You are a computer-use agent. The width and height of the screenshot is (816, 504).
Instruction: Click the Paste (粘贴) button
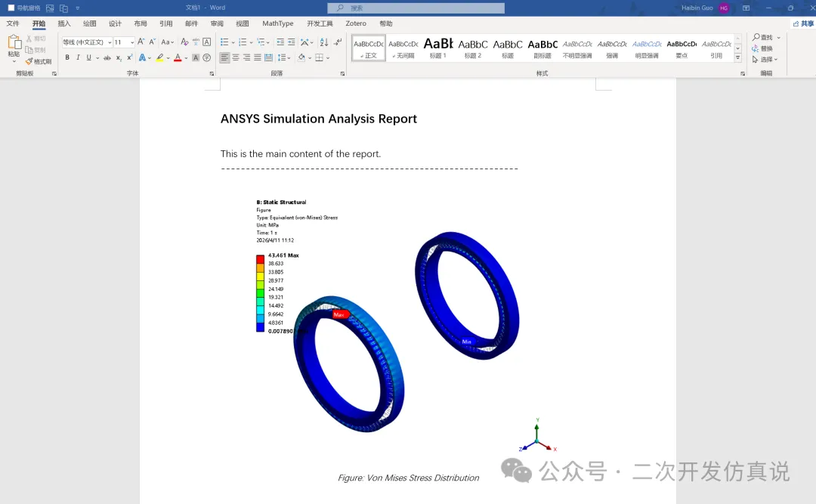14,48
